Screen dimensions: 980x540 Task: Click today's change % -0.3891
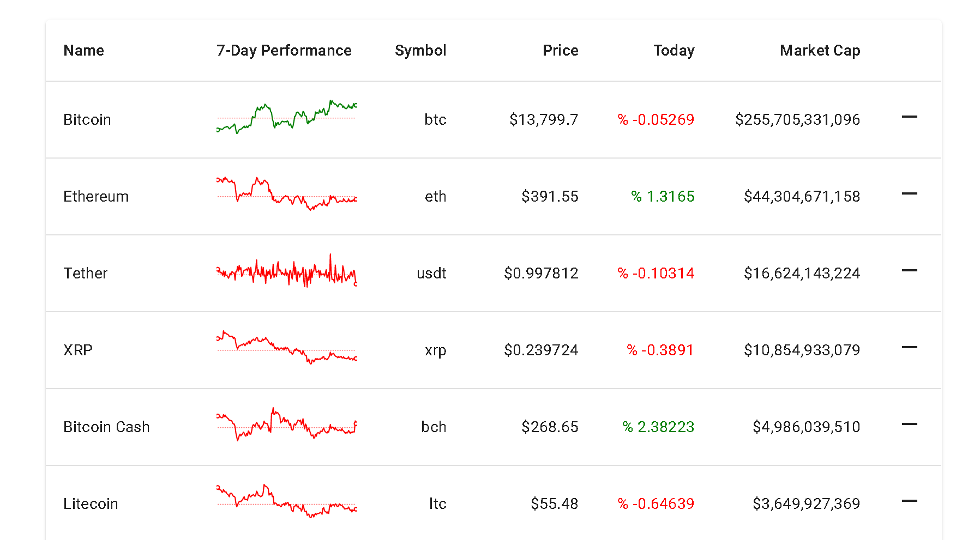coord(660,350)
